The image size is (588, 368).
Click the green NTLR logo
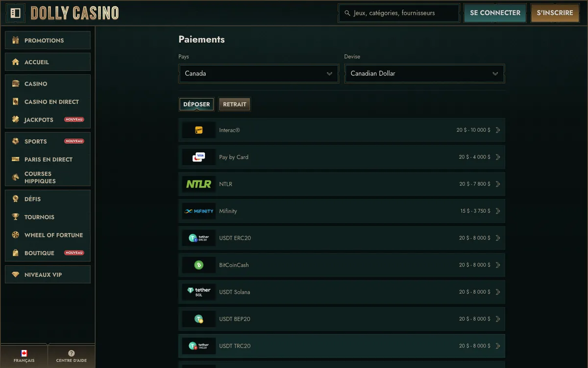[199, 184]
